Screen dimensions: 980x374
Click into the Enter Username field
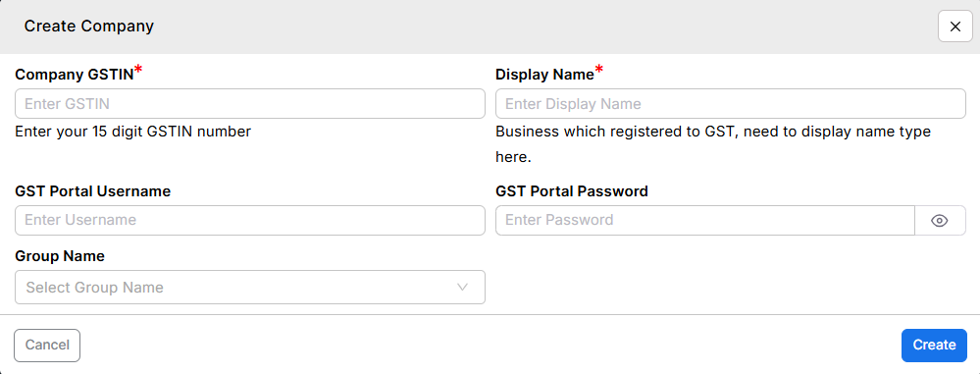click(x=250, y=220)
